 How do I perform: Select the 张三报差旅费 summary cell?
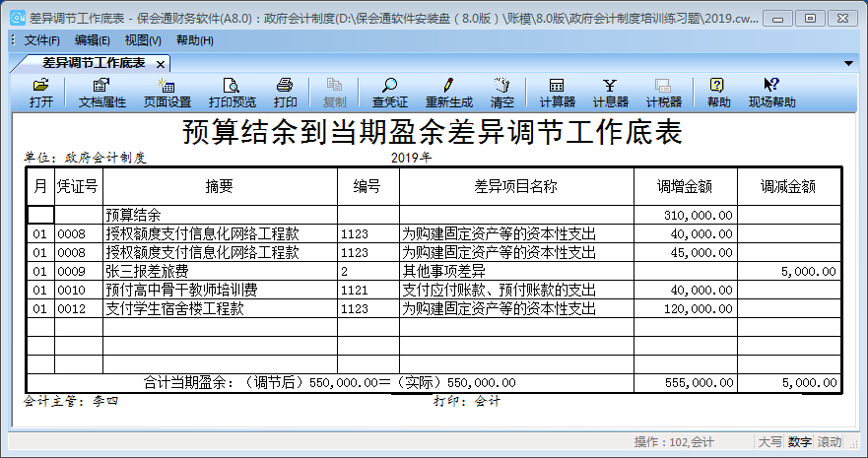[x=220, y=271]
